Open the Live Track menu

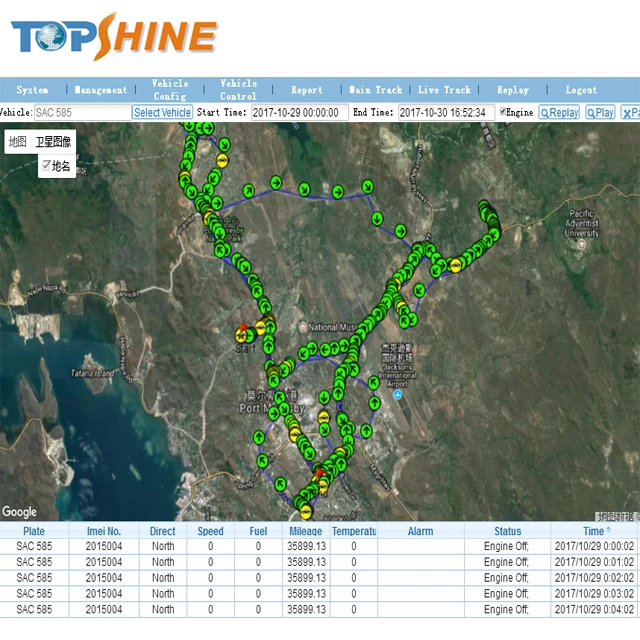[x=443, y=89]
